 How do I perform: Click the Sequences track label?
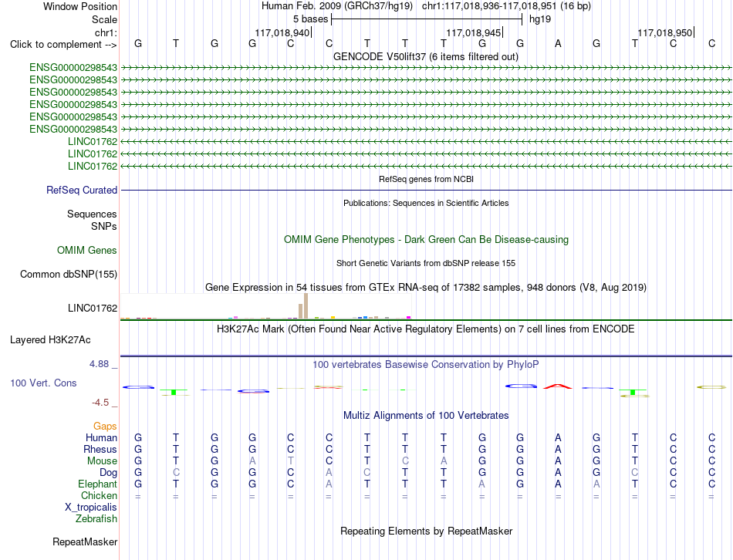[x=92, y=214]
